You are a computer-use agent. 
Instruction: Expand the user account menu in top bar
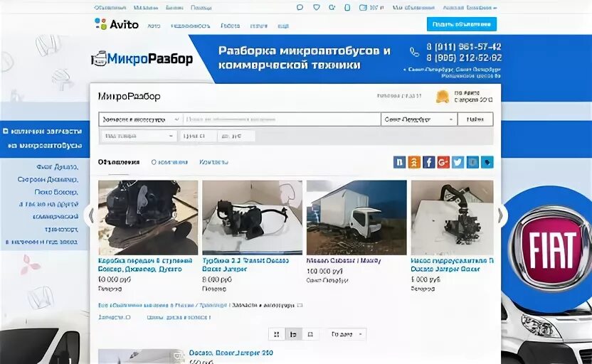point(470,8)
